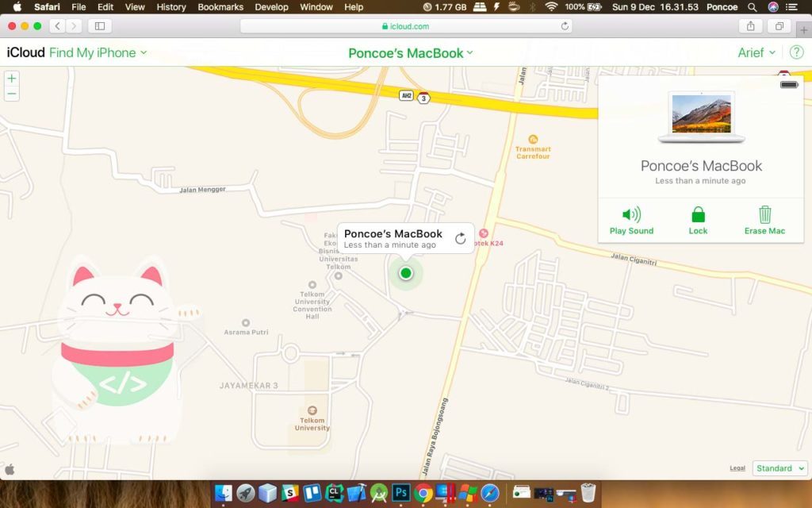Screen dimensions: 812x508
Task: Click the date and time in menu bar
Action: 654,7
